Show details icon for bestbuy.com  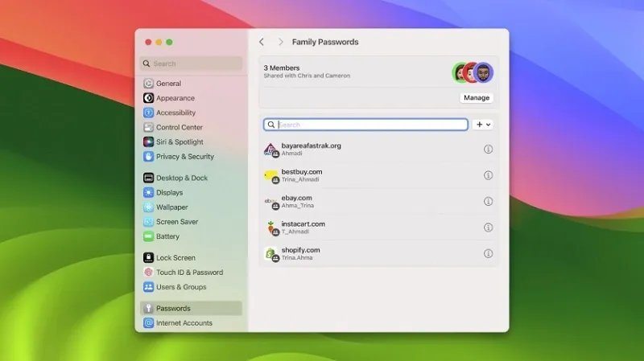click(488, 175)
